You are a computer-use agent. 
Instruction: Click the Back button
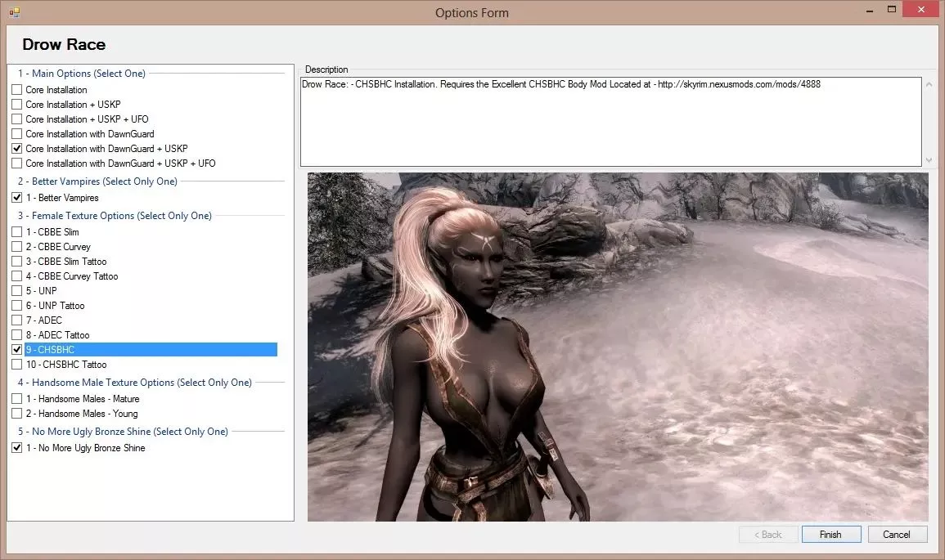(768, 535)
